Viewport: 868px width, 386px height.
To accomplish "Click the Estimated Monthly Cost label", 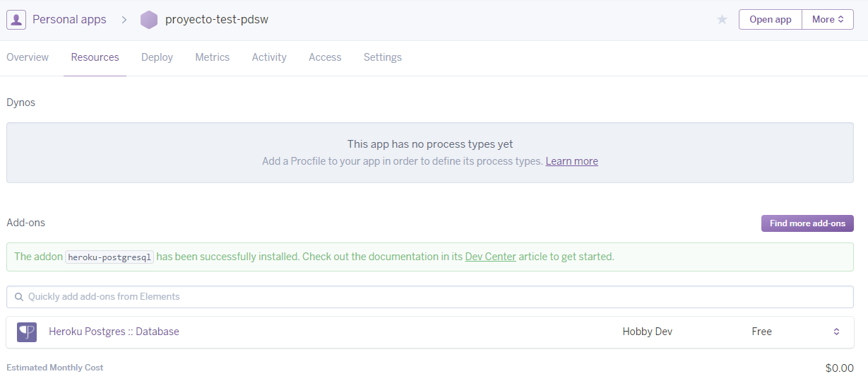I will 55,368.
